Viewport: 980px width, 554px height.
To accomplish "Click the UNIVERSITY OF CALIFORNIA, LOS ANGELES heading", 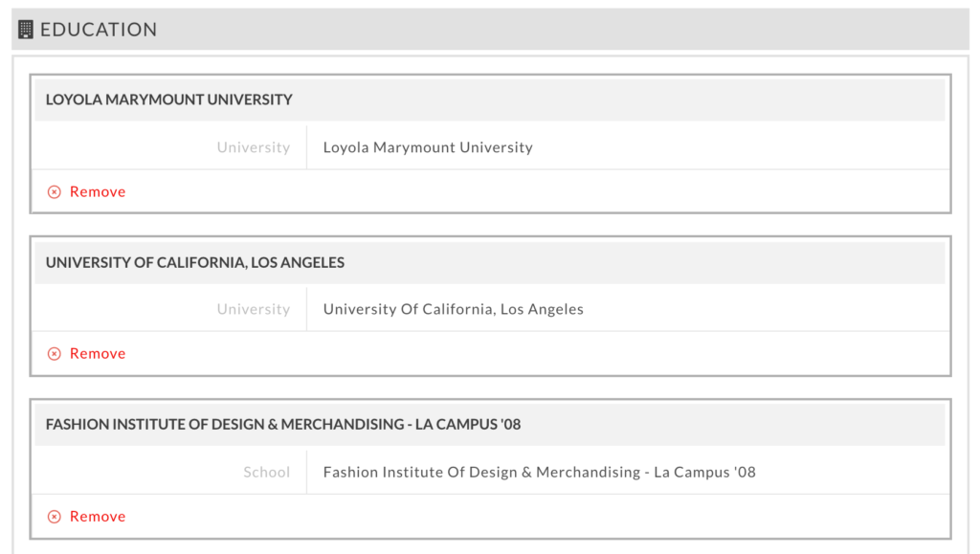I will pos(195,262).
